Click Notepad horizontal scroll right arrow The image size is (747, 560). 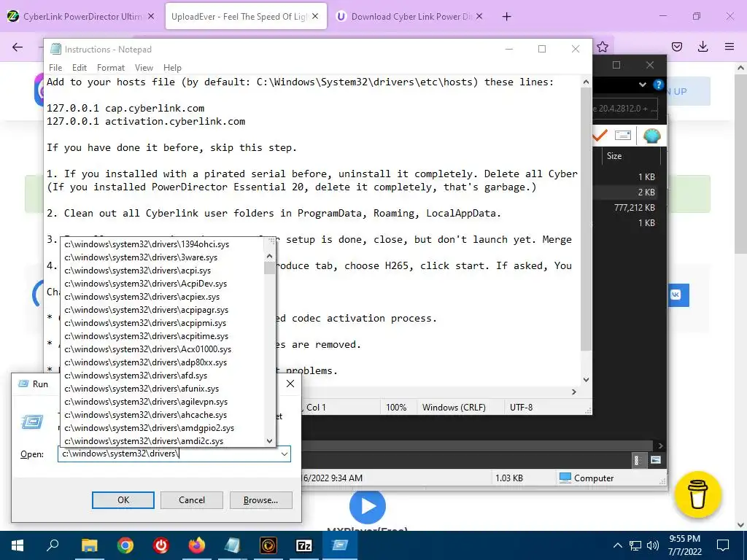pos(573,392)
